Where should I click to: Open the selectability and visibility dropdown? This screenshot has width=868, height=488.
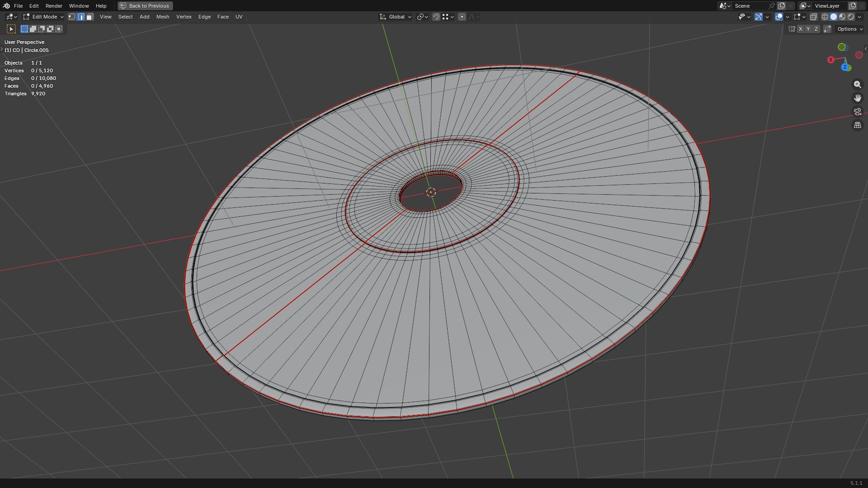point(744,17)
